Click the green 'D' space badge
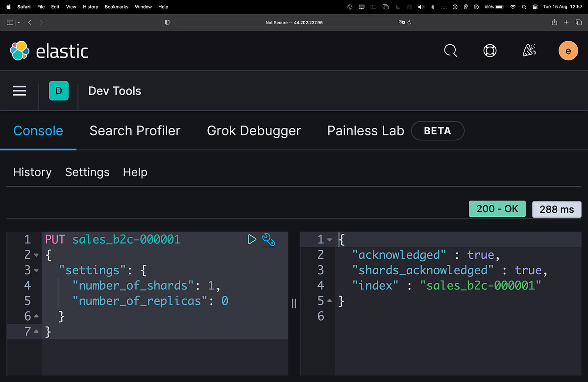The width and height of the screenshot is (588, 382). coord(59,91)
